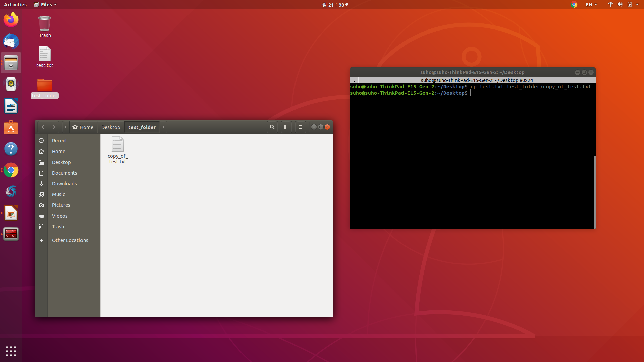
Task: Go to Home in the path bar
Action: [83, 127]
